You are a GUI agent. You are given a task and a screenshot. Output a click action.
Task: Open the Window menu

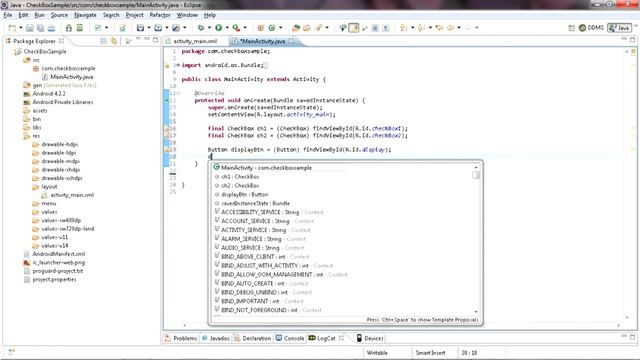[187, 15]
